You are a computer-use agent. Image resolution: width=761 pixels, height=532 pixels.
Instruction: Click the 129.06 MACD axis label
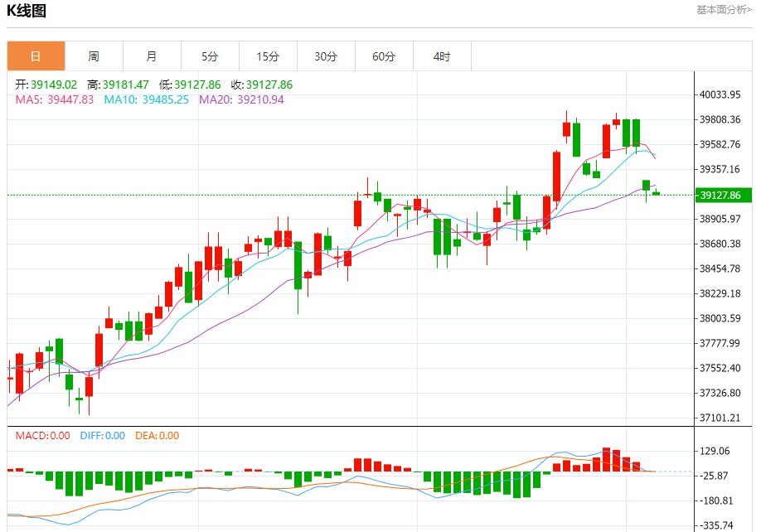[x=715, y=451]
